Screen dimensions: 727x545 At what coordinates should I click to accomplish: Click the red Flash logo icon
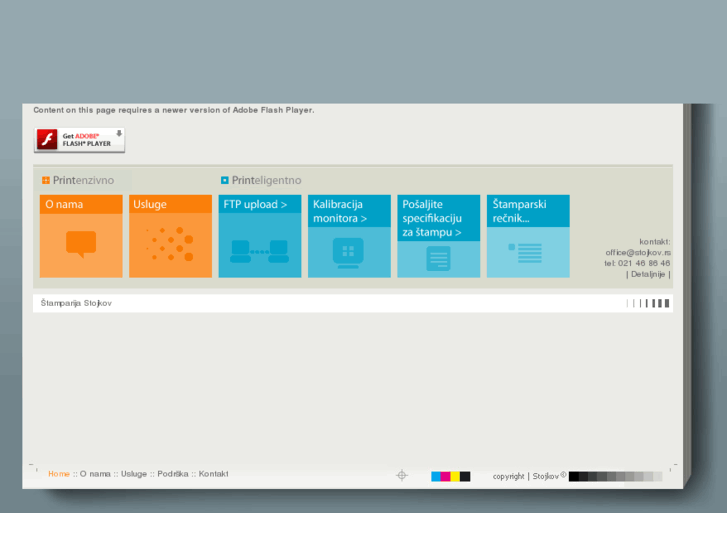click(47, 139)
